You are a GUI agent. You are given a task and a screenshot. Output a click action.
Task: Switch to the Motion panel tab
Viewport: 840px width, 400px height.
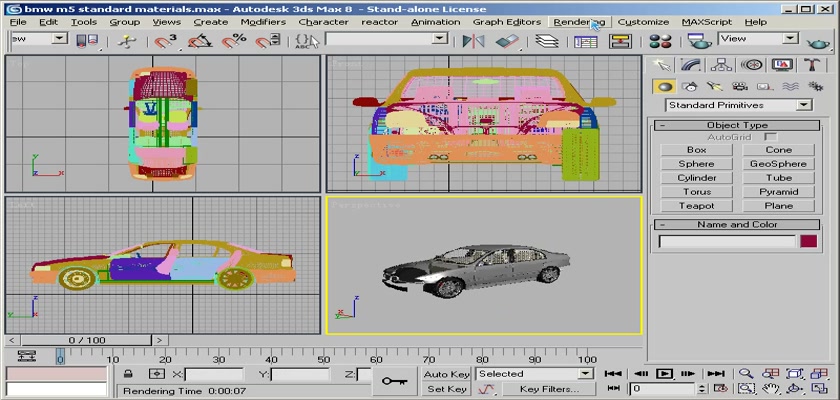point(752,65)
